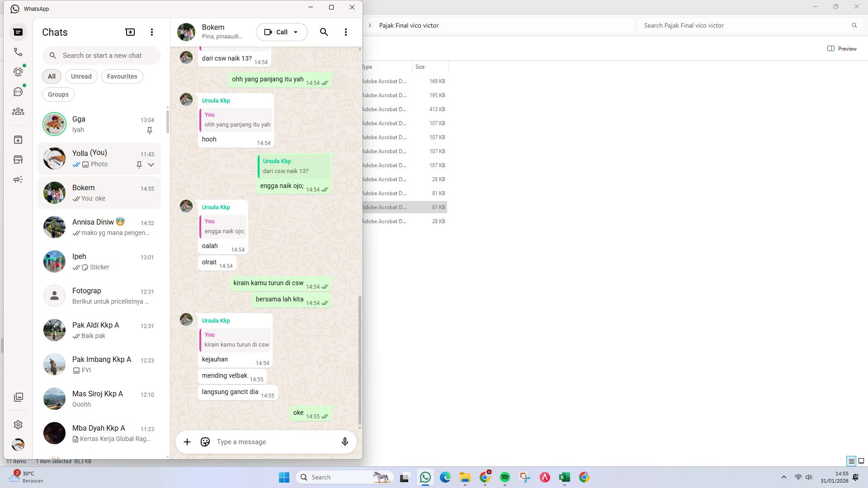Pin the Gga chat conversation
The image size is (868, 488).
coord(149,131)
